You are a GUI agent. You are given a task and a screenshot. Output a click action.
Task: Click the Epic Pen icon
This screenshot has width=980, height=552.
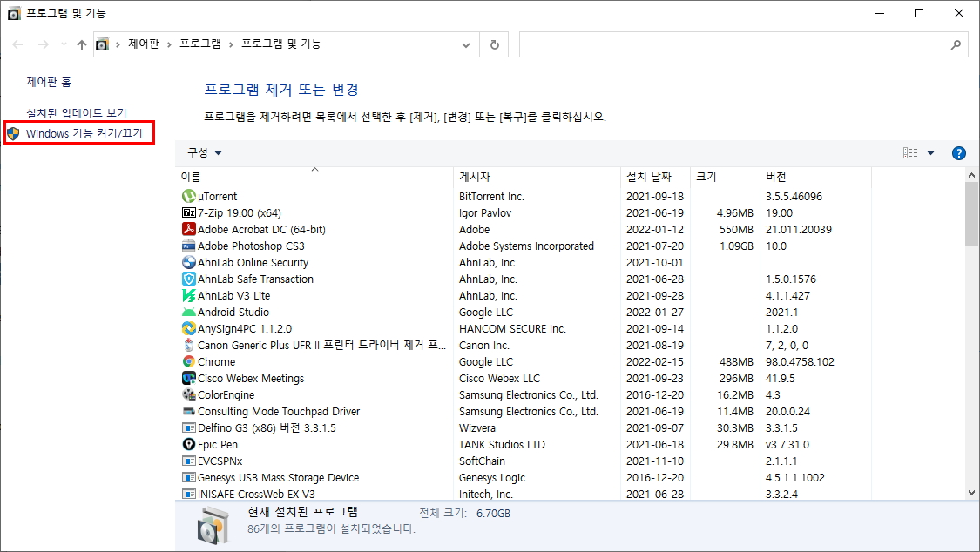(189, 445)
